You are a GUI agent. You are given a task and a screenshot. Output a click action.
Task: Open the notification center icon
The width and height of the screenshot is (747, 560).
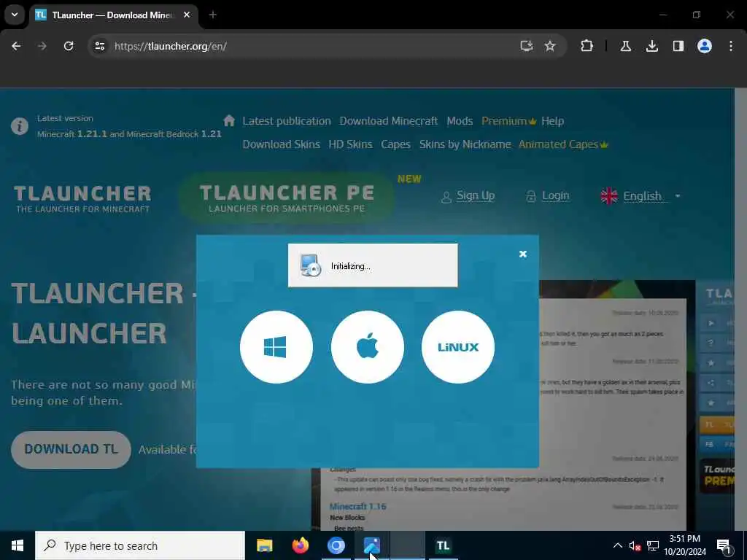724,545
